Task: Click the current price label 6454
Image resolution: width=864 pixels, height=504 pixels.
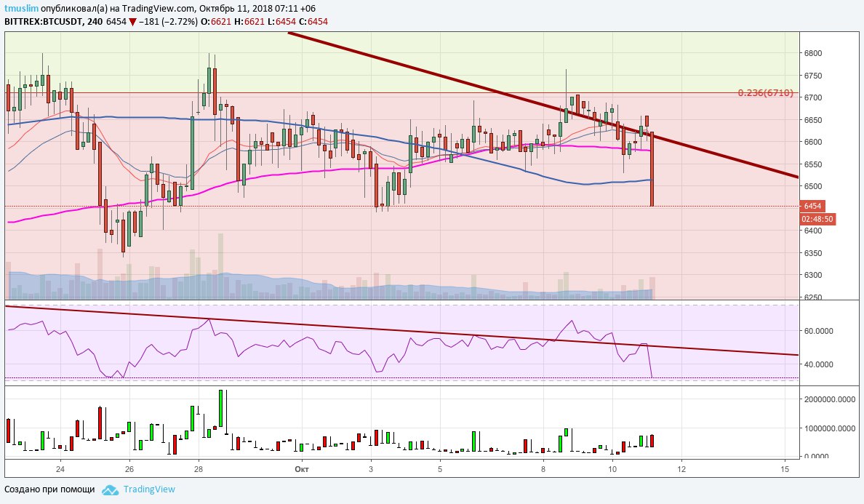Action: pyautogui.click(x=812, y=206)
